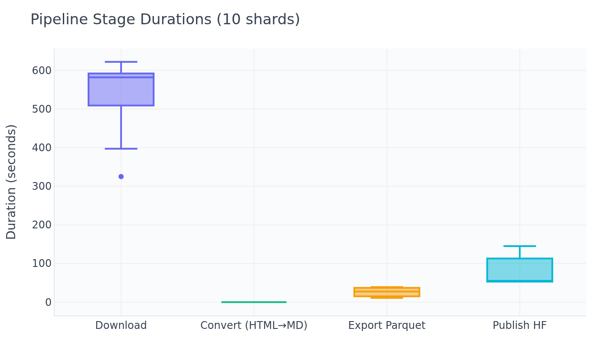Select the outlier dot below Download box

[x=120, y=176]
